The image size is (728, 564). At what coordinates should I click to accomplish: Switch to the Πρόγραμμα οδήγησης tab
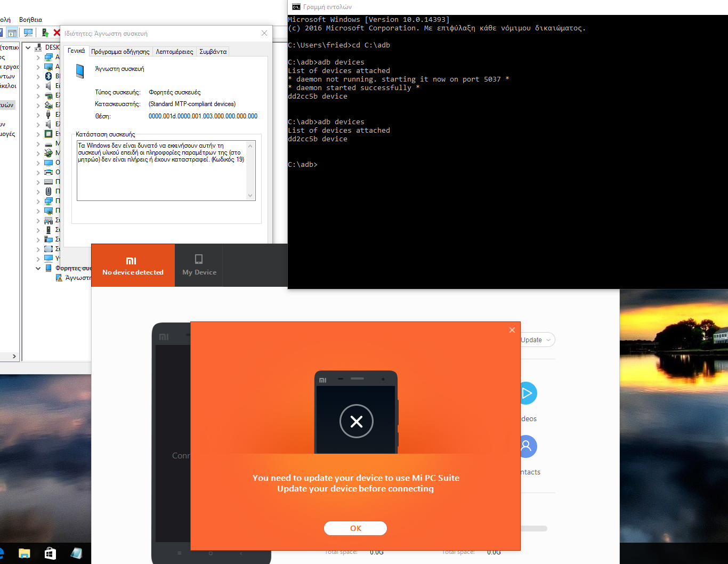pos(120,52)
